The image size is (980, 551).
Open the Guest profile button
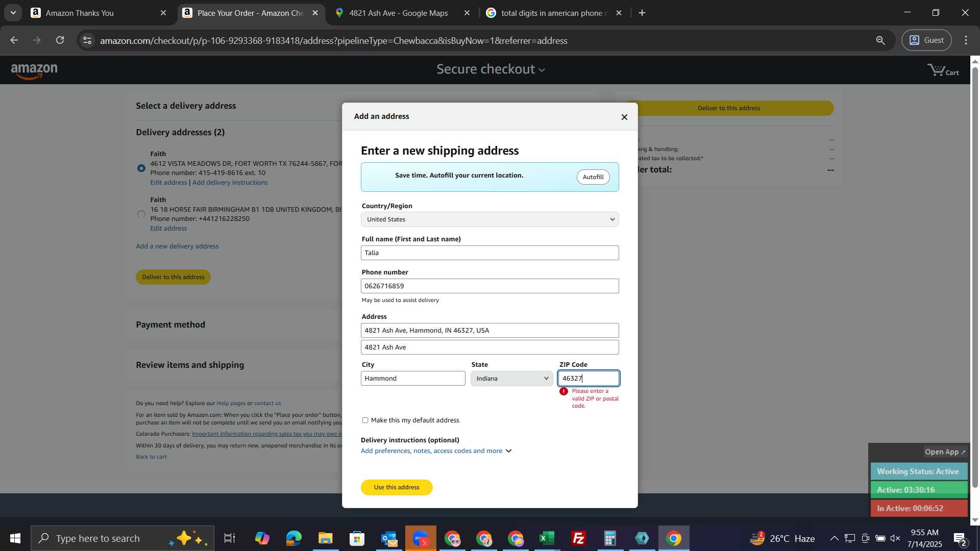pos(926,40)
